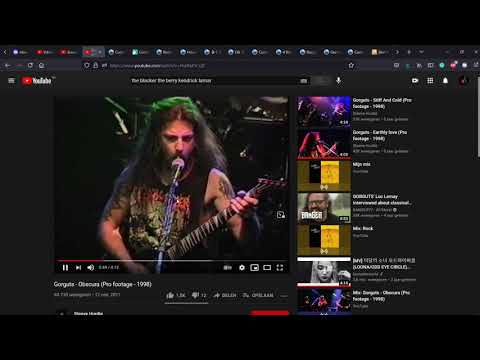Open 'Mix: Gorguts - Obscura' title
The image size is (480, 360).
point(381,296)
